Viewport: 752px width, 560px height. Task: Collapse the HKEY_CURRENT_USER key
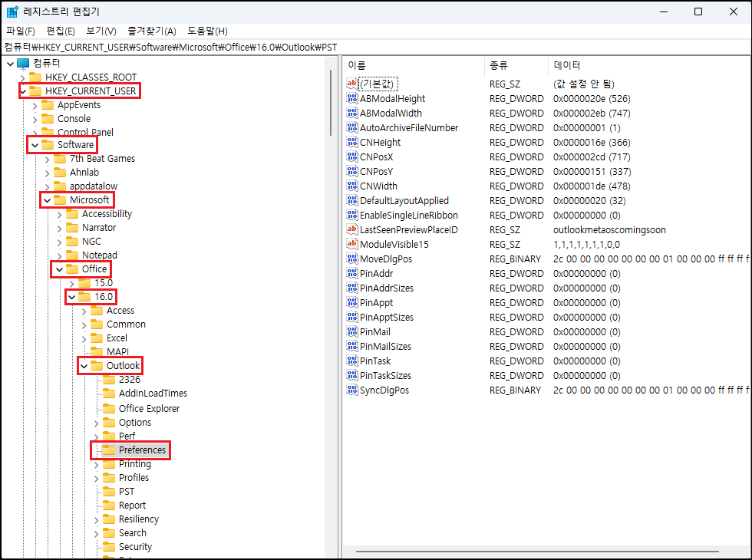pos(23,91)
